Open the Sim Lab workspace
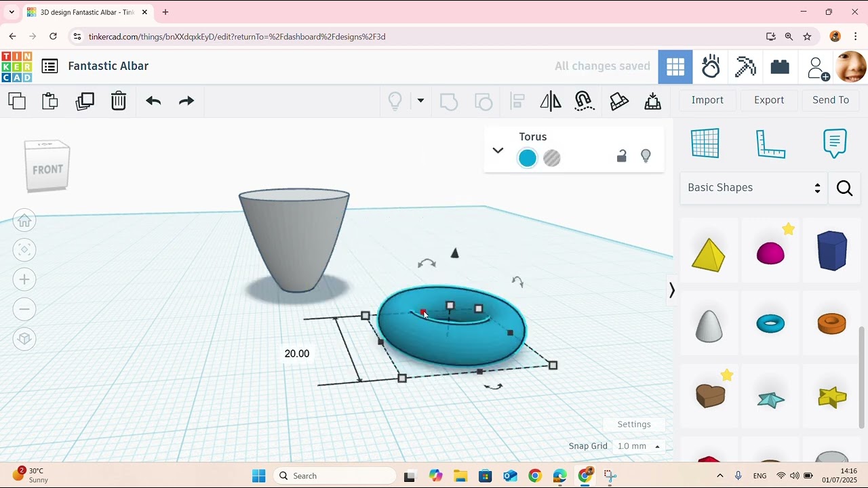 tap(711, 66)
